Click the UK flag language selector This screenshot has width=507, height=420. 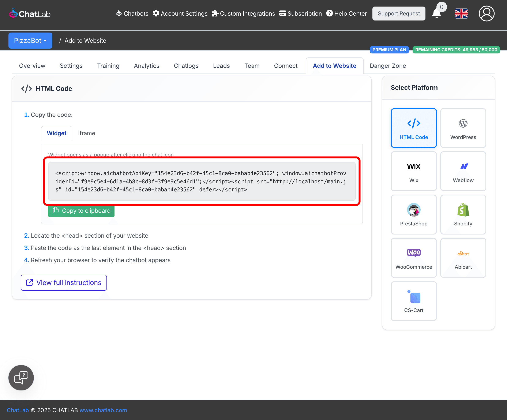coord(461,14)
